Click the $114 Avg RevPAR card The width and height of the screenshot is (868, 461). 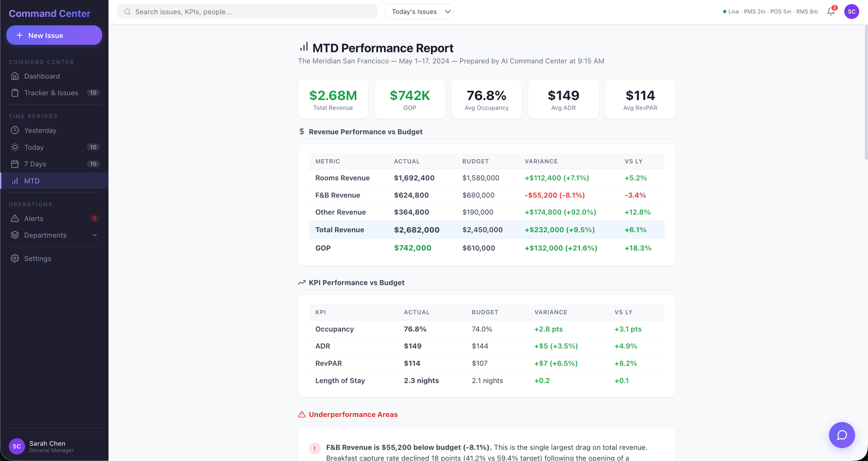coord(640,99)
